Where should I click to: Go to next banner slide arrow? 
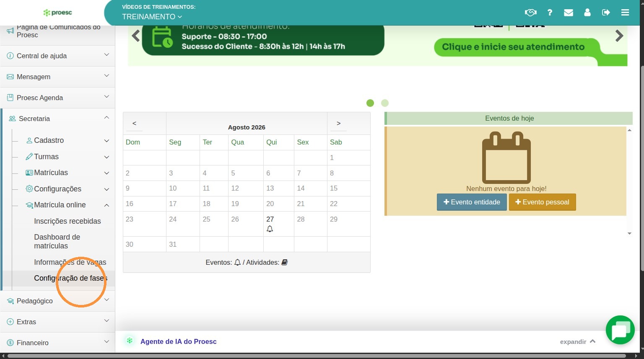point(619,36)
